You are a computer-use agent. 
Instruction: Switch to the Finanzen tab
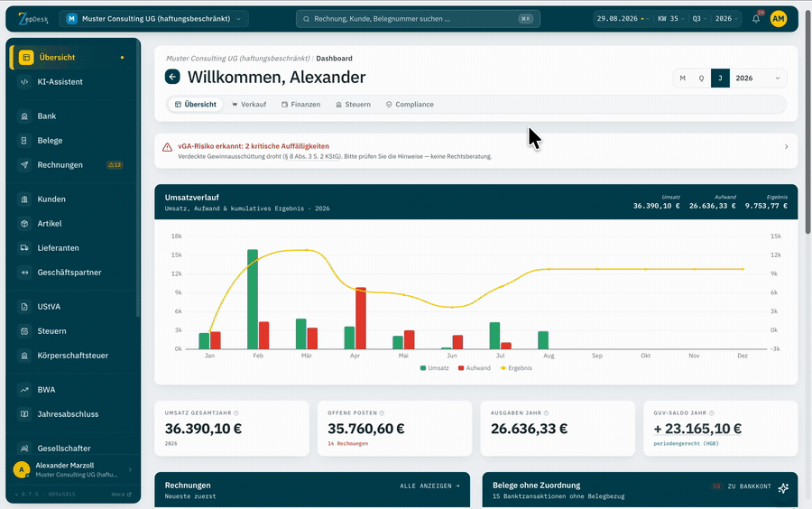(x=300, y=105)
